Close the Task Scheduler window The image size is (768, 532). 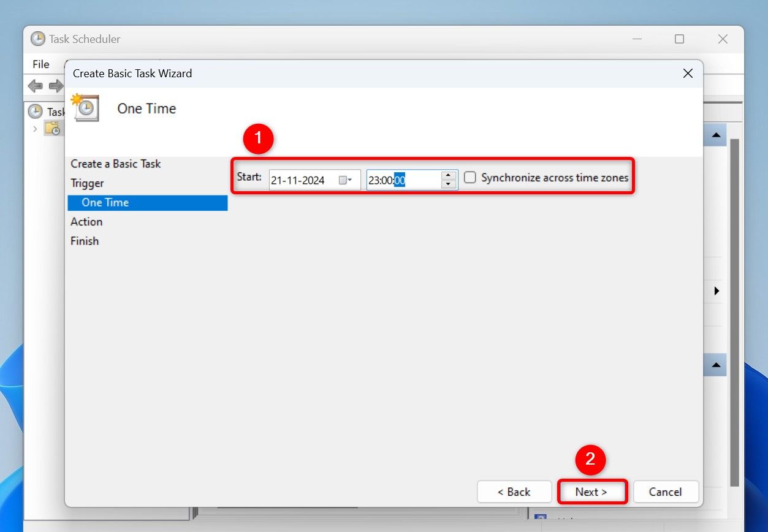(x=723, y=39)
